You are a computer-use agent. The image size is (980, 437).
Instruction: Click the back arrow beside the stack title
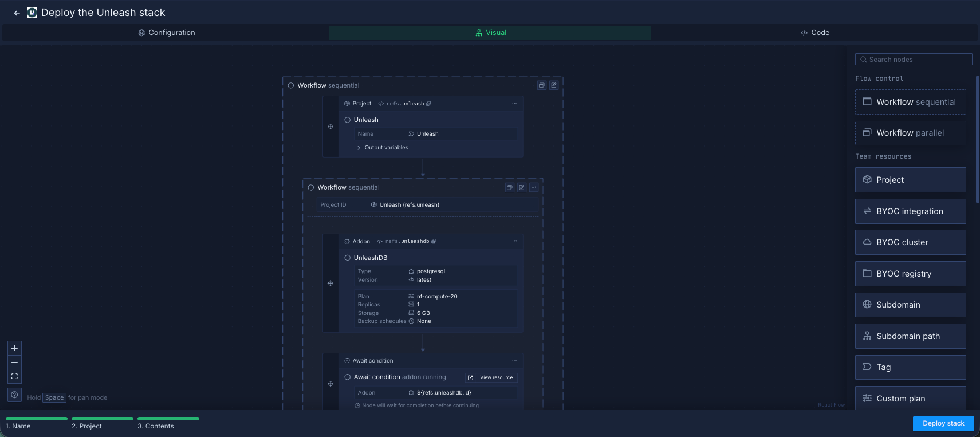[17, 13]
